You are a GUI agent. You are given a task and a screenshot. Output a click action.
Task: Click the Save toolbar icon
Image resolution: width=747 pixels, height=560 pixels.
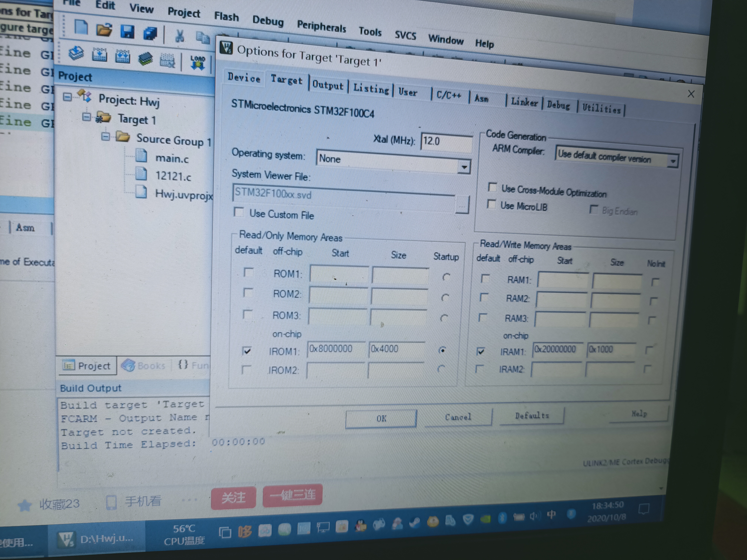(x=127, y=32)
